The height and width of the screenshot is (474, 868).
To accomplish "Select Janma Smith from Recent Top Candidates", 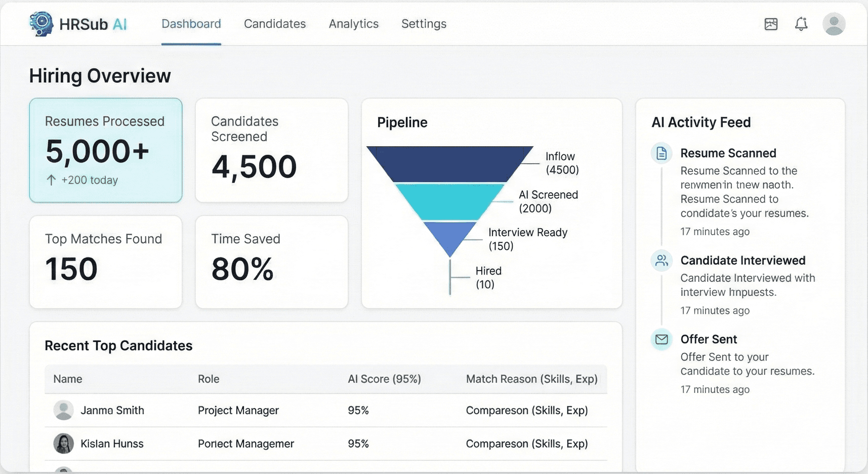I will (113, 410).
